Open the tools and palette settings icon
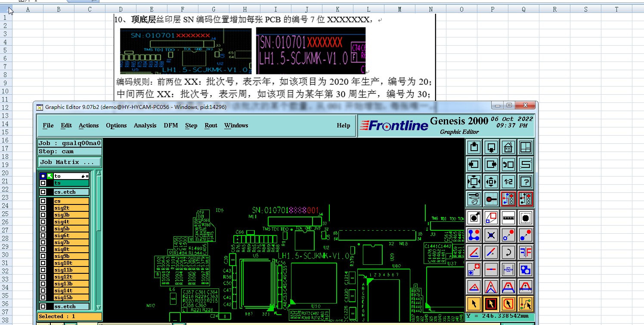Image resolution: width=644 pixels, height=325 pixels. coord(474,199)
